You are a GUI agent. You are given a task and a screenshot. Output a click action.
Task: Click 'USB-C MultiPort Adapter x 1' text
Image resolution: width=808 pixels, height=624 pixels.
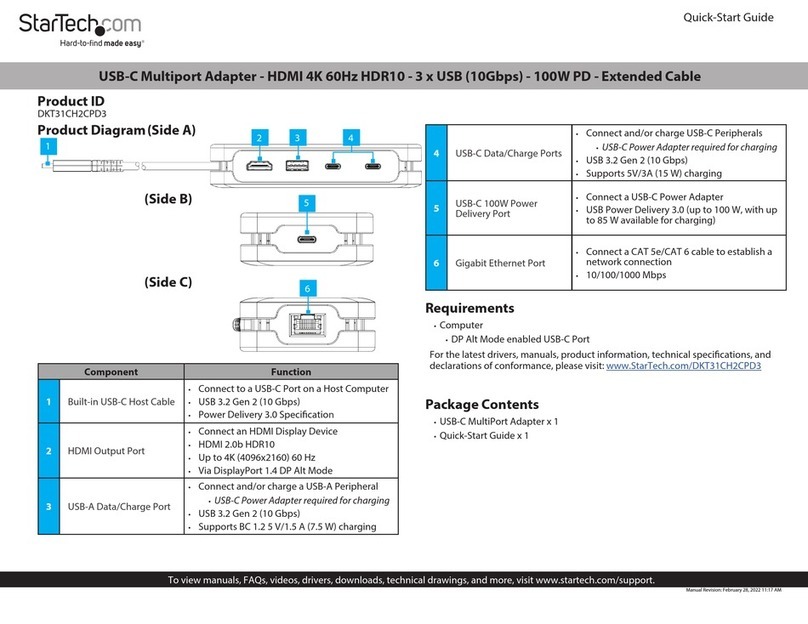click(x=498, y=421)
